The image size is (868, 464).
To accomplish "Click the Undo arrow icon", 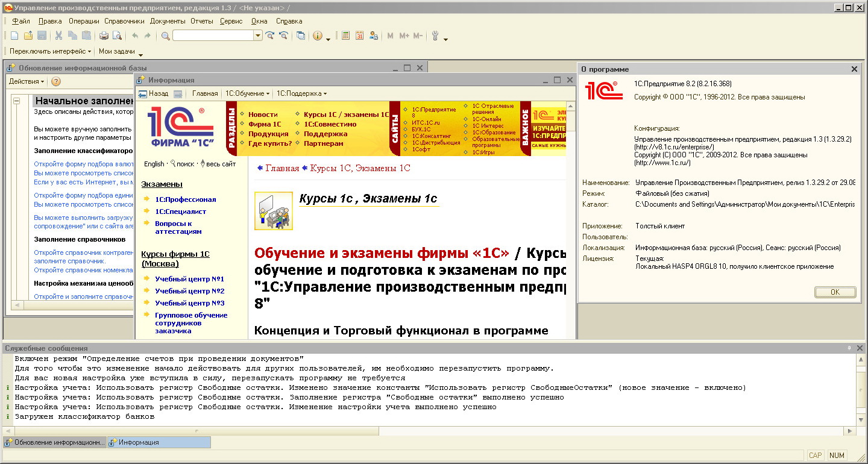I will pos(135,36).
